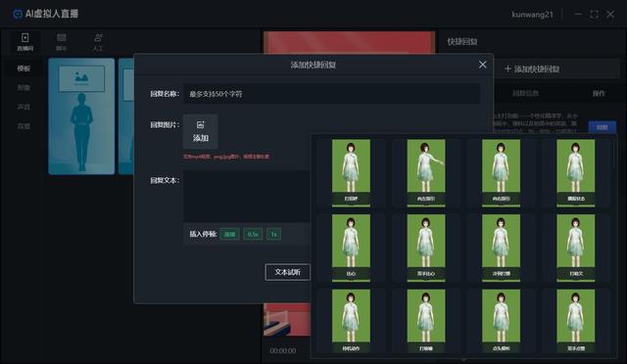Insert a 0.5s pause tag

point(253,234)
